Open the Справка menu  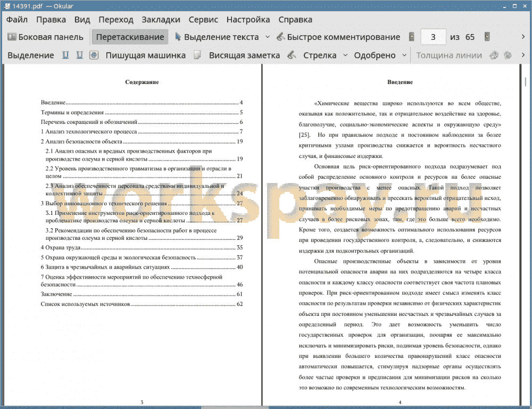[x=295, y=20]
